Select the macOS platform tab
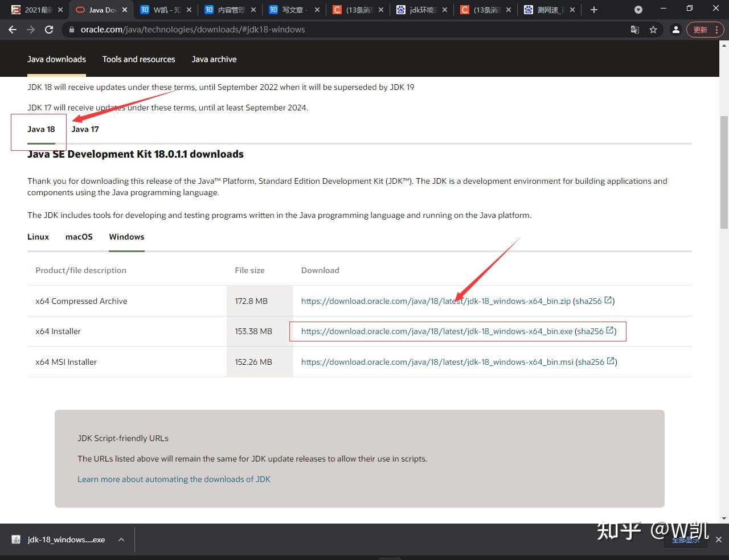Viewport: 729px width, 560px height. click(79, 237)
